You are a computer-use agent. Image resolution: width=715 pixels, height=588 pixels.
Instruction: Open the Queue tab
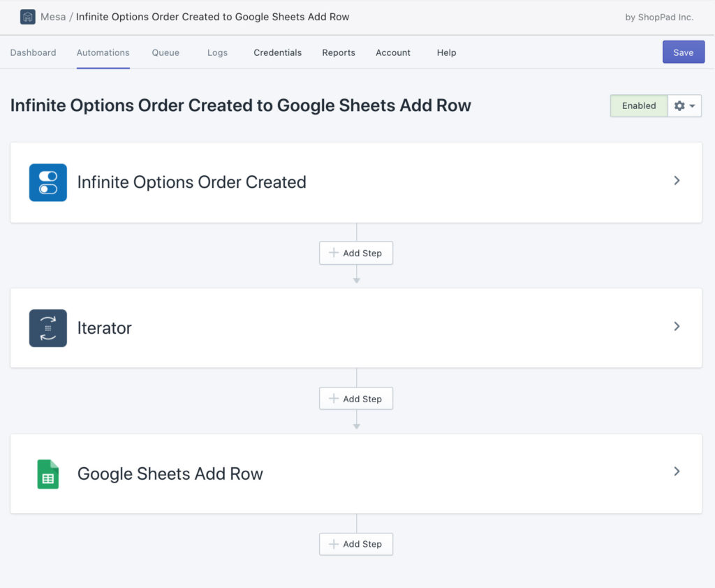click(165, 52)
